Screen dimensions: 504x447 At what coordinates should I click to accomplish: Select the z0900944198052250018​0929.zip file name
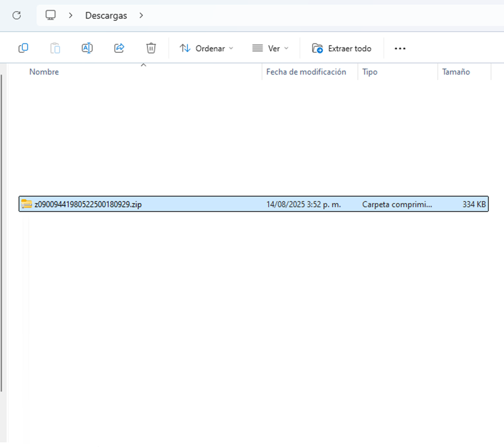[x=88, y=204]
